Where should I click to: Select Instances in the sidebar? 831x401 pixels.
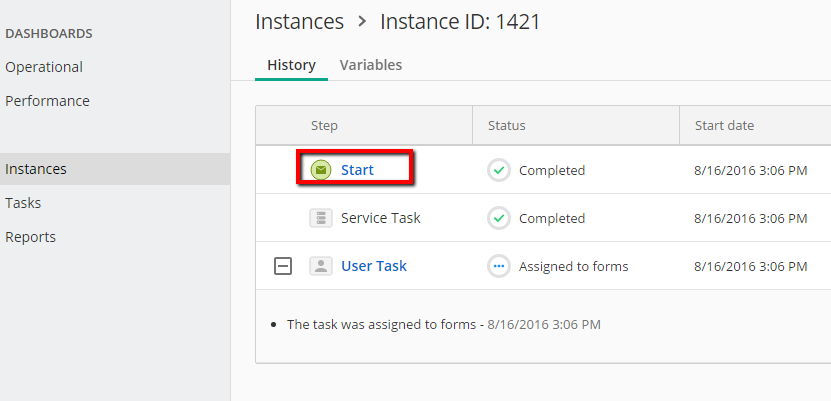click(115, 169)
